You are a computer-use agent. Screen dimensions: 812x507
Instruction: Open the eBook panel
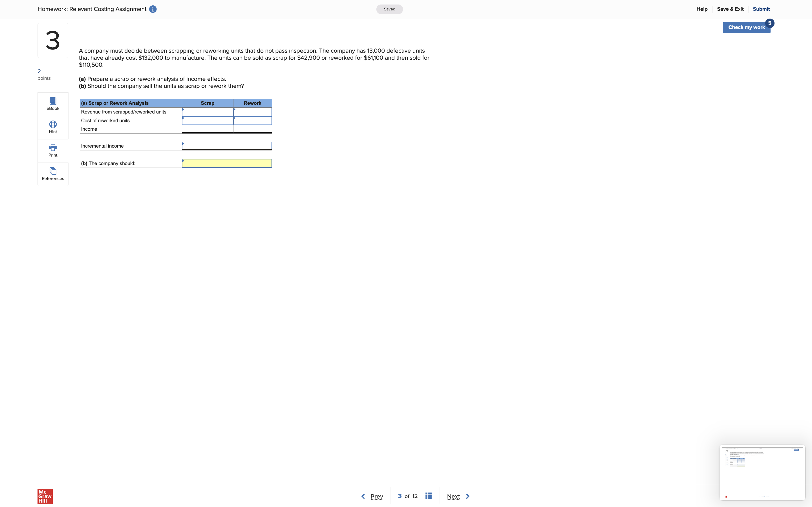coord(53,103)
